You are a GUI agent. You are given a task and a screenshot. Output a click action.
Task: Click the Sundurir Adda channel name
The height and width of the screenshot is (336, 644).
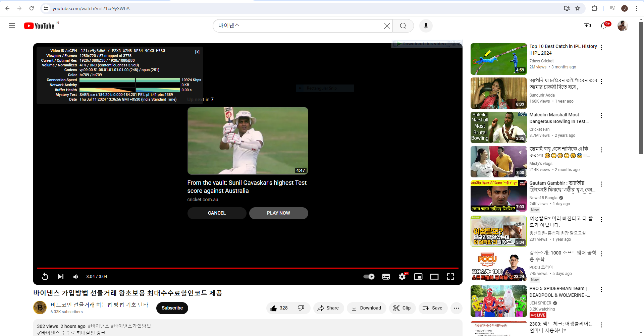542,95
